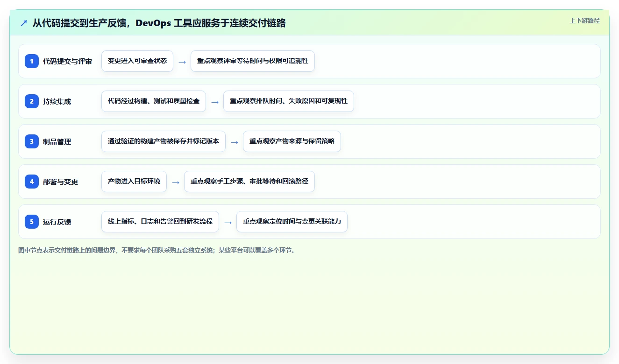
Task: Select the 变更进入可审查状态 box
Action: [137, 61]
